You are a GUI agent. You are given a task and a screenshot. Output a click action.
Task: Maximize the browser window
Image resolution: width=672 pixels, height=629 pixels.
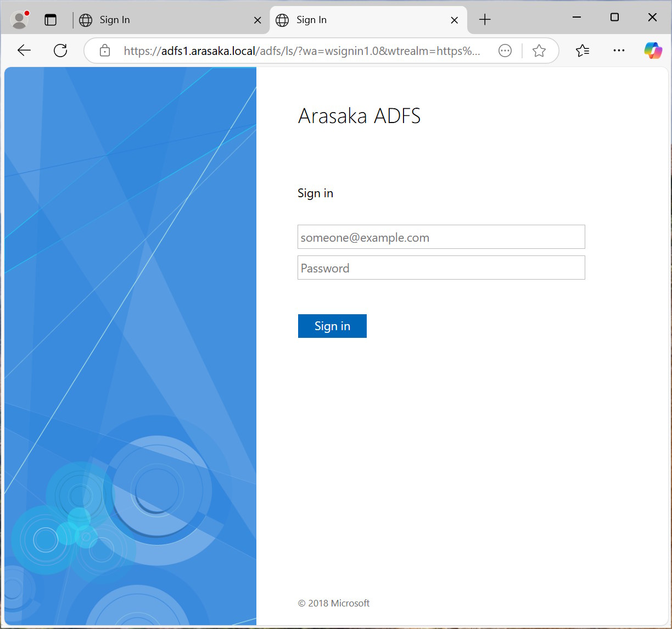coord(614,18)
